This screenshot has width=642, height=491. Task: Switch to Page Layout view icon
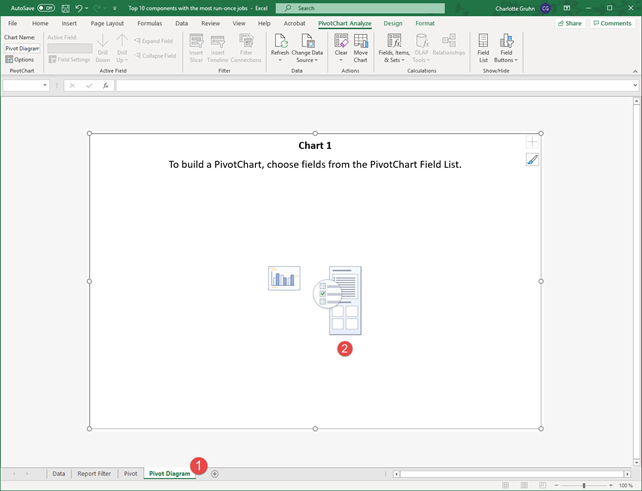tap(524, 485)
